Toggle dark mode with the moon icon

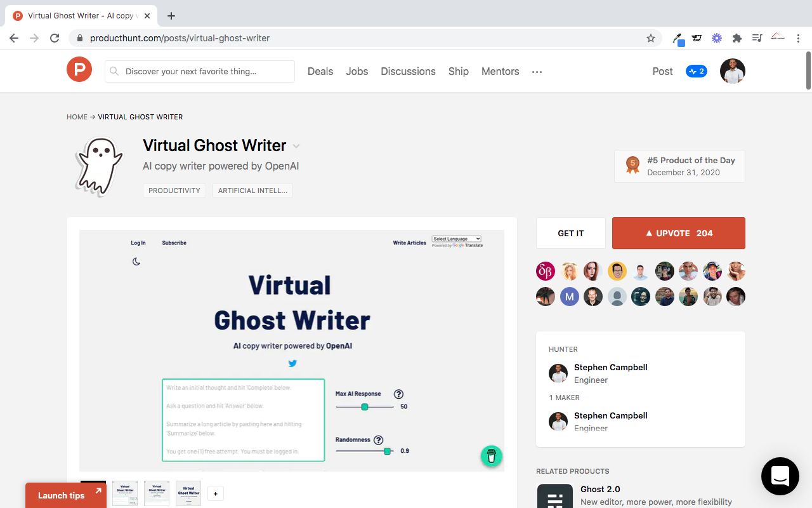click(x=136, y=262)
